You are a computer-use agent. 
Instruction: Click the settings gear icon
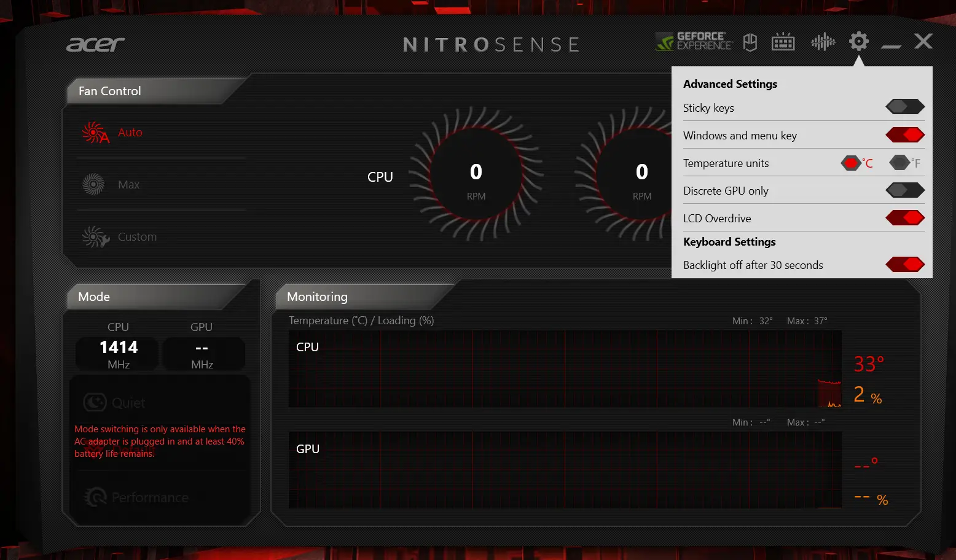[x=858, y=42]
